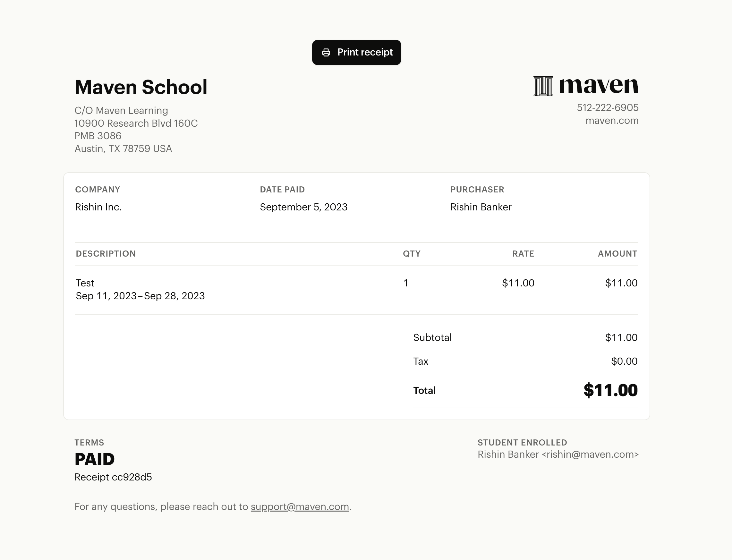Click the date paid September 5, 2023
This screenshot has height=560, width=732.
(x=304, y=207)
